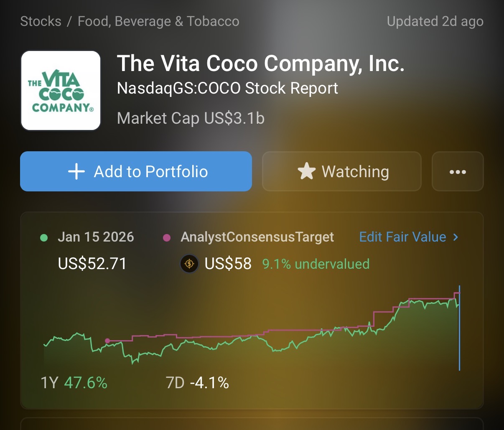
Task: Click the pink starting dot on the chart line
Action: point(107,341)
